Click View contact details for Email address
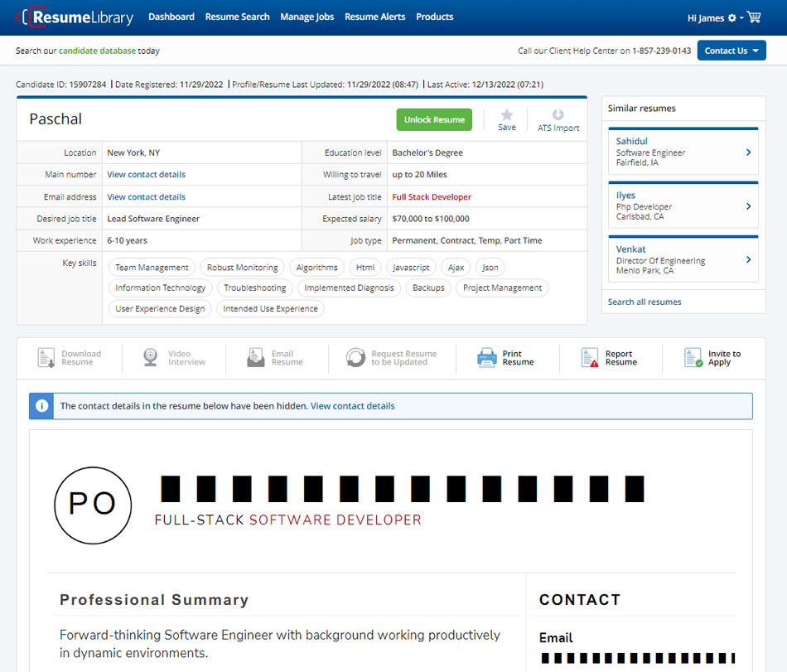Image resolution: width=787 pixels, height=672 pixels. coord(146,197)
